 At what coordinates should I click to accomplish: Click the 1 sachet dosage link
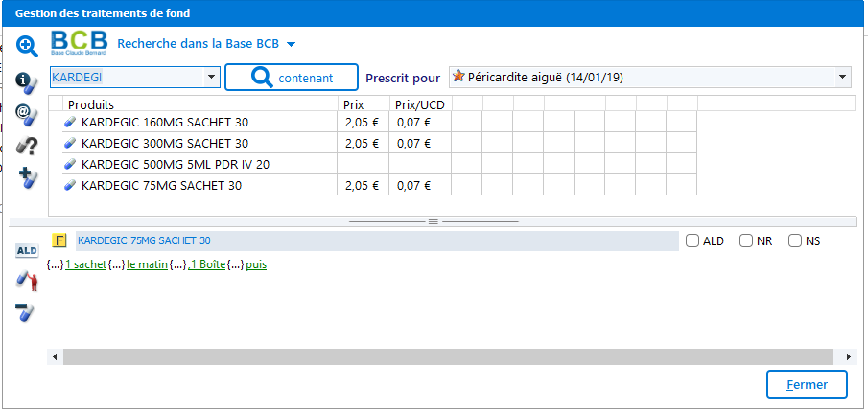click(85, 264)
